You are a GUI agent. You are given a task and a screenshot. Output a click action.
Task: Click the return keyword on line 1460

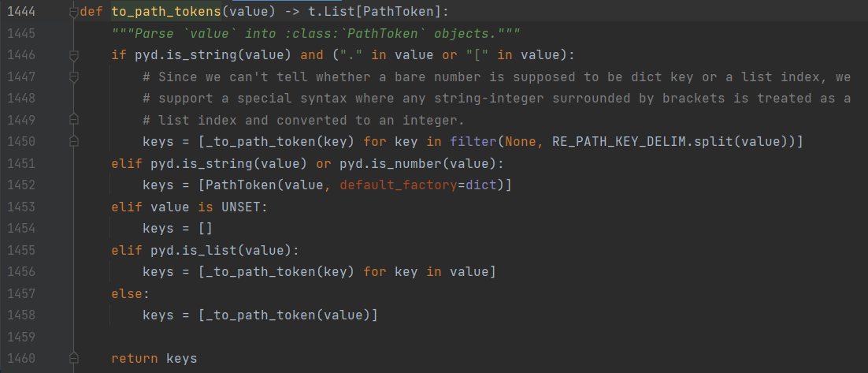135,359
